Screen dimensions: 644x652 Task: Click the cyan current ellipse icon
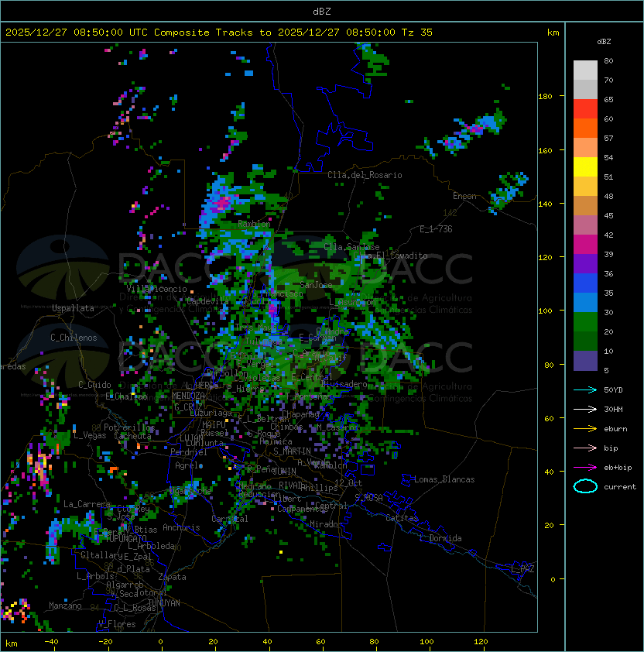(585, 486)
